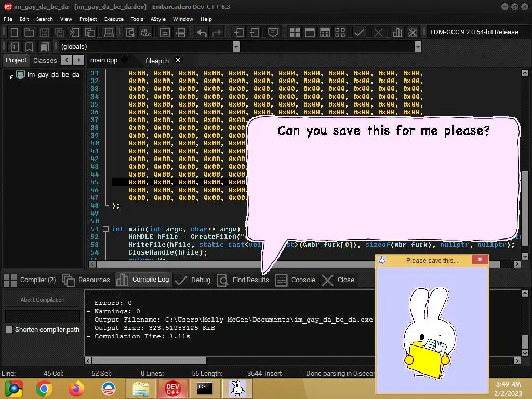The width and height of the screenshot is (532, 399).
Task: Click the Toggle bookmark icon
Action: coord(29,47)
